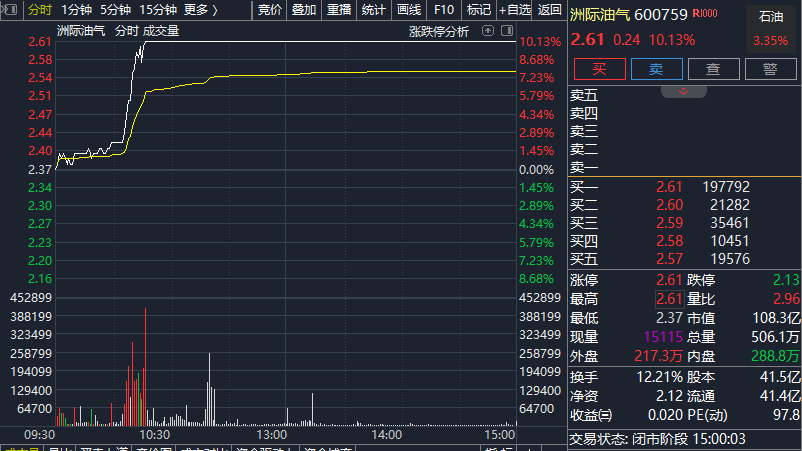Toggle the 竞价 auction view
Screen dimensions: 802x451
pyautogui.click(x=270, y=10)
